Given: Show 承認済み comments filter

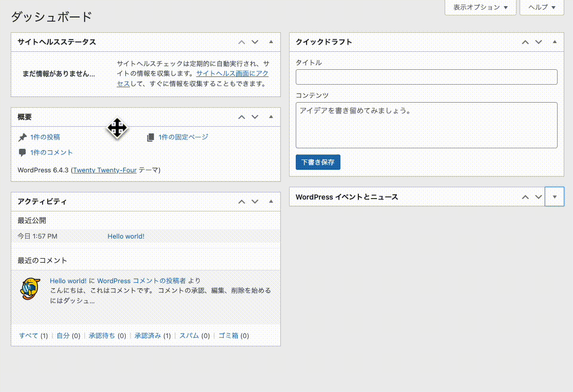Looking at the screenshot, I should (148, 336).
